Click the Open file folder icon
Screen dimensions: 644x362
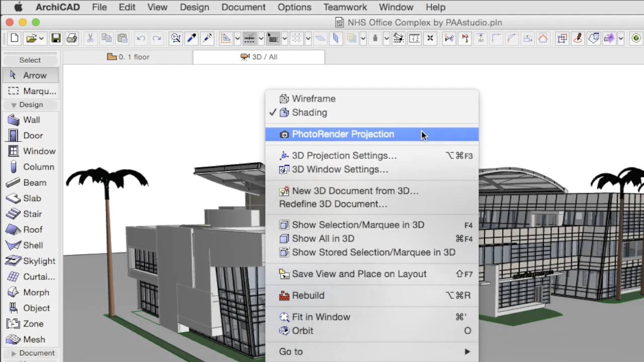point(31,38)
